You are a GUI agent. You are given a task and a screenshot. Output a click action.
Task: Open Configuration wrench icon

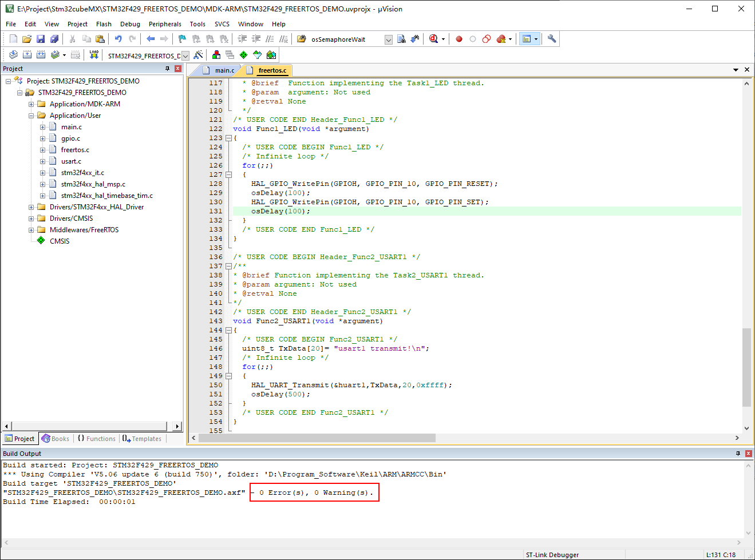tap(552, 39)
